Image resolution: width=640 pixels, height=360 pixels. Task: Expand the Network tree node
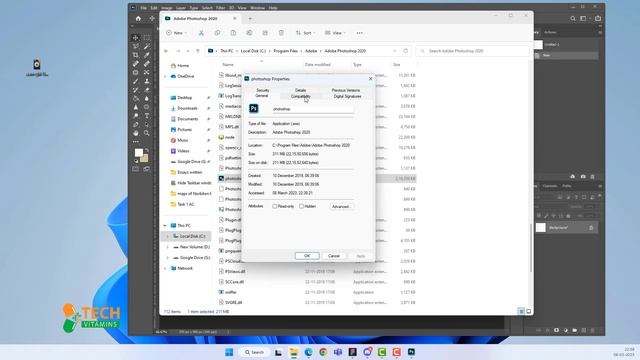(165, 268)
